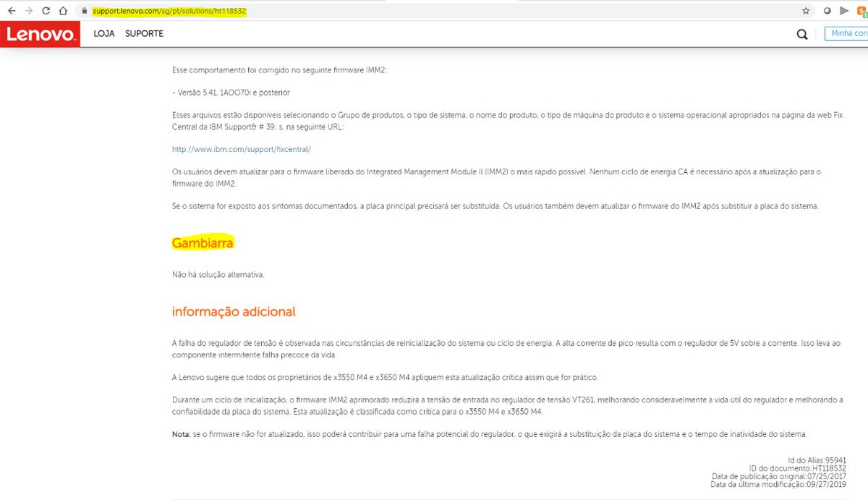This screenshot has height=500, width=868.
Task: Open the browser home page icon
Action: point(64,11)
